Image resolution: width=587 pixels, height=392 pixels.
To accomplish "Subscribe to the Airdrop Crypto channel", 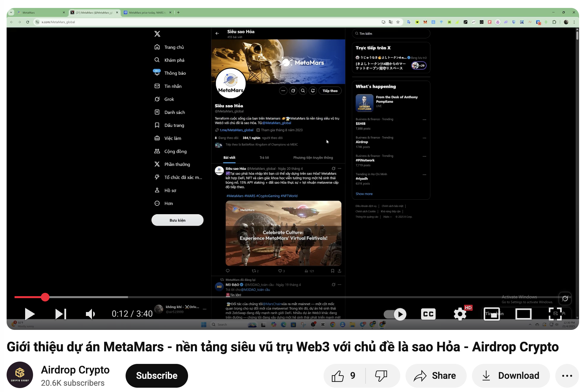I will (x=157, y=375).
